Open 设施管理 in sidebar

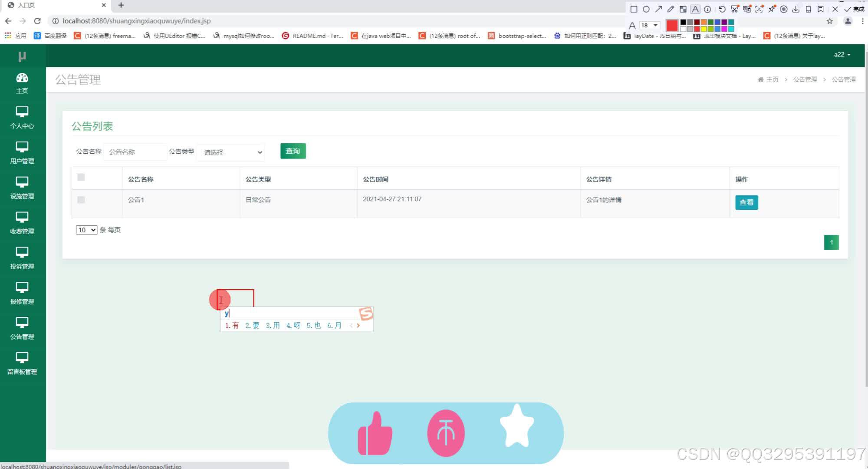tap(22, 188)
